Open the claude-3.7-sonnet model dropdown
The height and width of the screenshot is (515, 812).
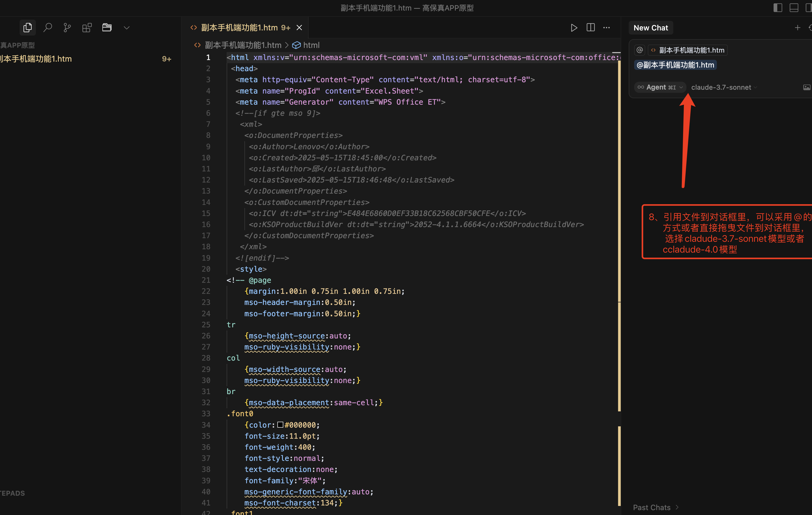tap(724, 87)
